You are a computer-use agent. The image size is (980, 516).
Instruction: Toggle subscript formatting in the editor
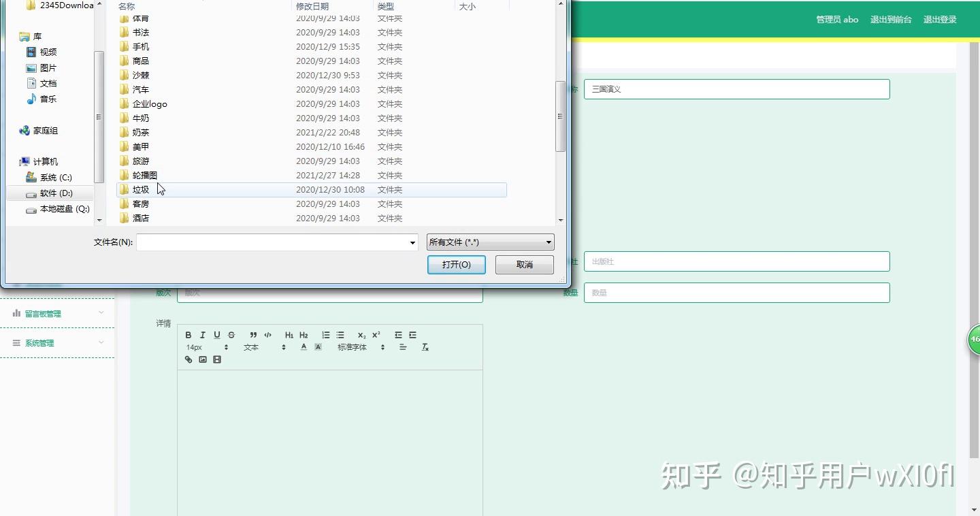tap(361, 334)
